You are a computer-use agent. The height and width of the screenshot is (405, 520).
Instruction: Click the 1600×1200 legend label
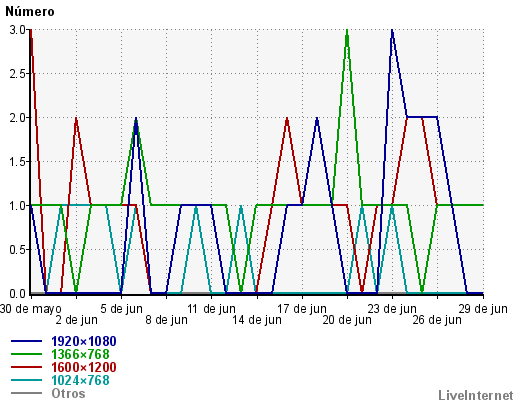coord(84,367)
